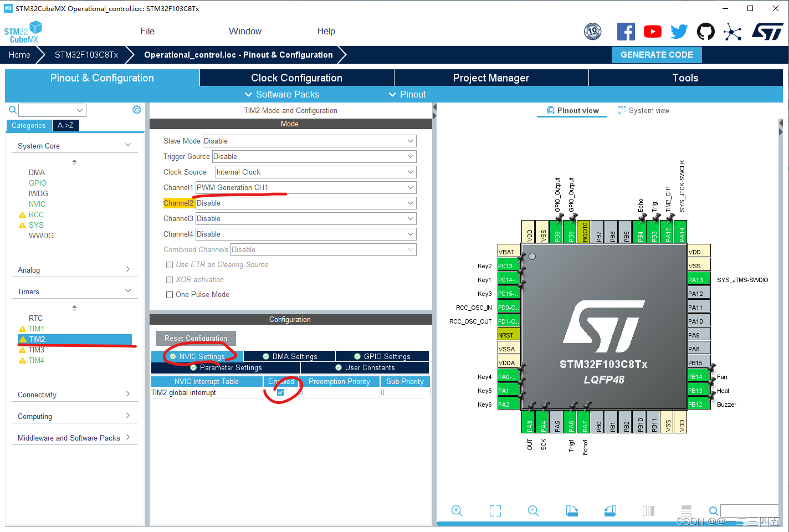Open the categories settings gear icon
This screenshot has height=532, width=789.
pyautogui.click(x=137, y=110)
